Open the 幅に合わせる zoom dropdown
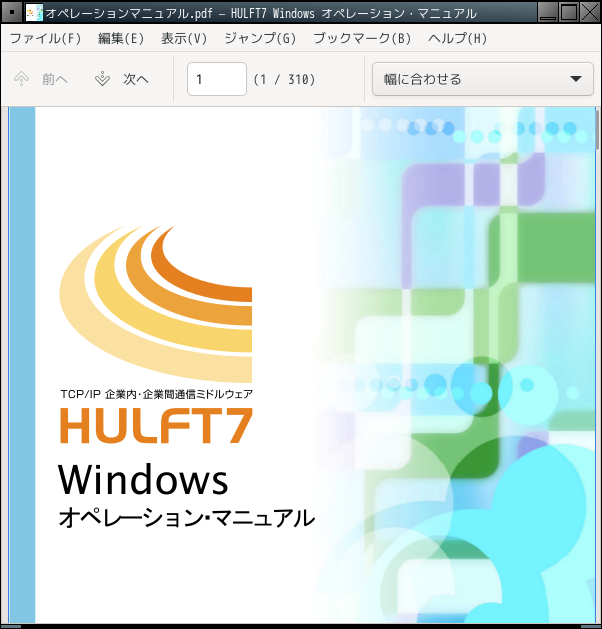Image resolution: width=602 pixels, height=629 pixels. pos(482,79)
